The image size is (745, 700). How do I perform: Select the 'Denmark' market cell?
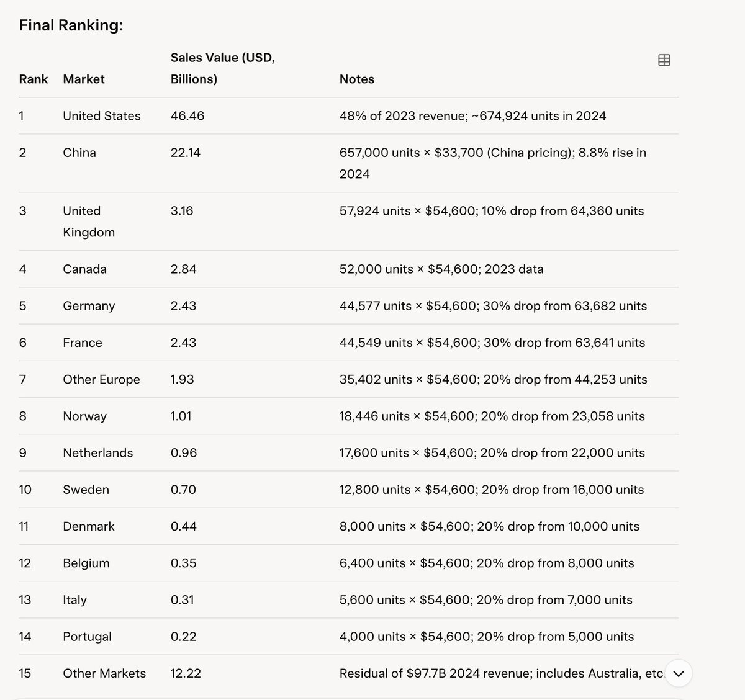[89, 526]
